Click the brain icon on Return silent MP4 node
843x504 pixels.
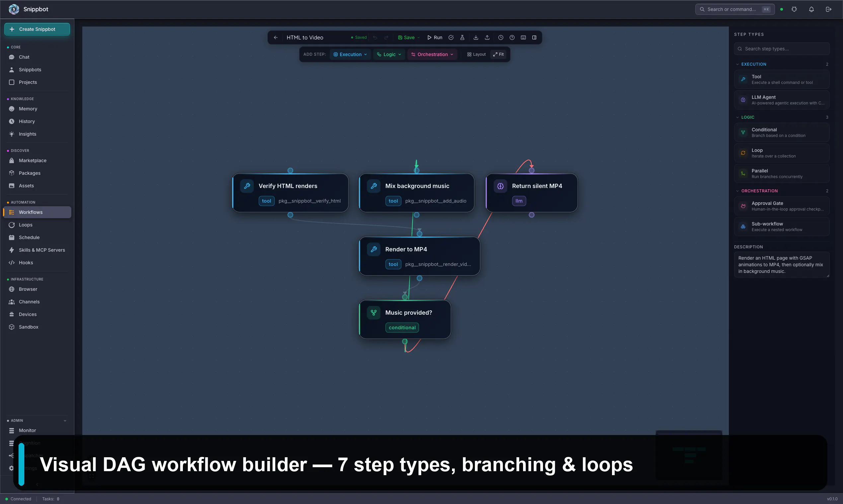coord(501,186)
